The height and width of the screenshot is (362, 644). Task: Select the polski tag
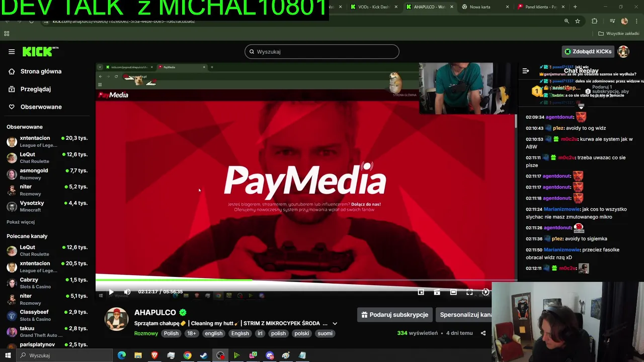[302, 333]
